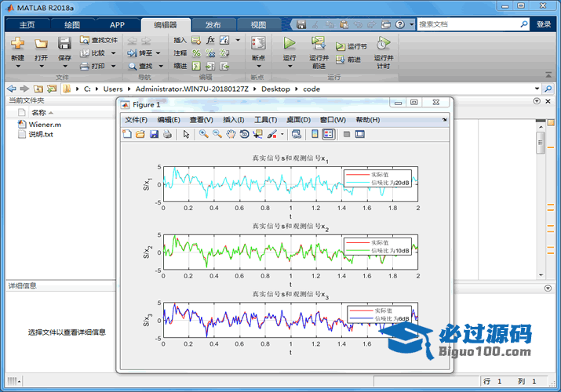Click 运行并前进 (Run and Advance) icon
The width and height of the screenshot is (561, 392).
coord(318,43)
